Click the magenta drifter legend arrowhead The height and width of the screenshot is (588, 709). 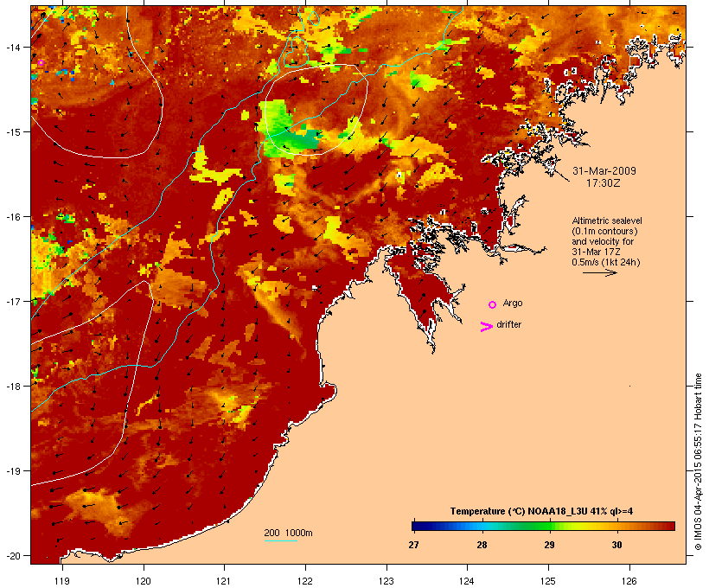click(487, 327)
